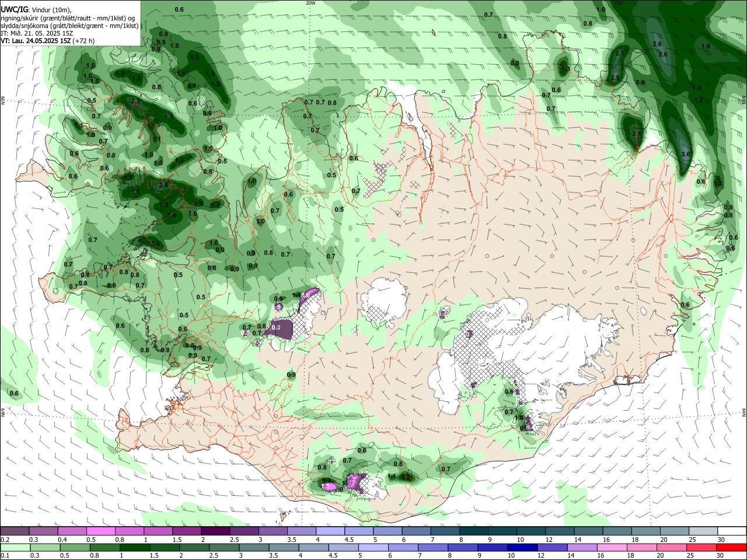The width and height of the screenshot is (747, 560).
Task: Click the pale grey 25–30 snow scale swatch
Action: click(703, 531)
